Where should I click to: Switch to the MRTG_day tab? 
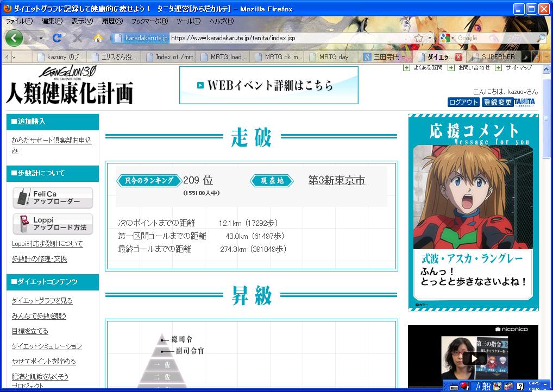[332, 57]
